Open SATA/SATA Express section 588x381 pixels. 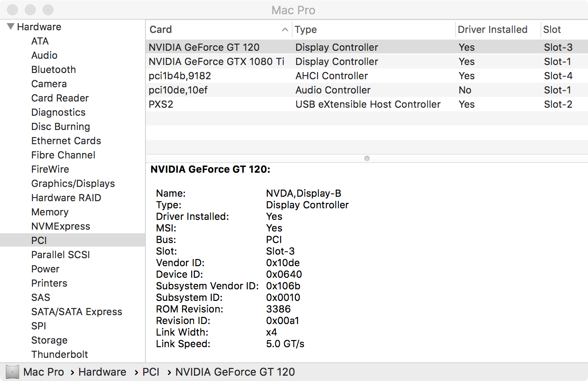pyautogui.click(x=77, y=312)
